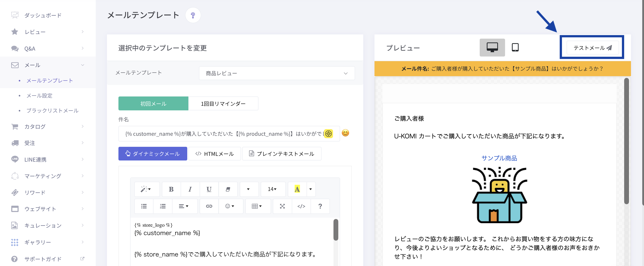The width and height of the screenshot is (644, 266).
Task: Open the code view icon in editor toolbar
Action: 301,206
